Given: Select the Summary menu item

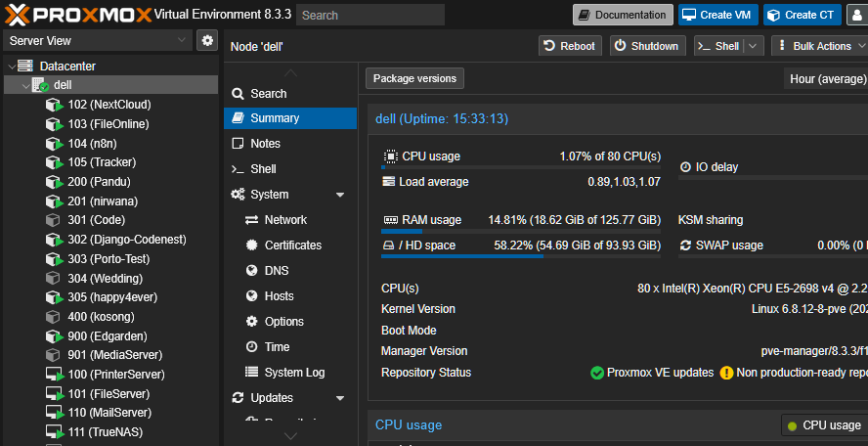Looking at the screenshot, I should (x=290, y=118).
